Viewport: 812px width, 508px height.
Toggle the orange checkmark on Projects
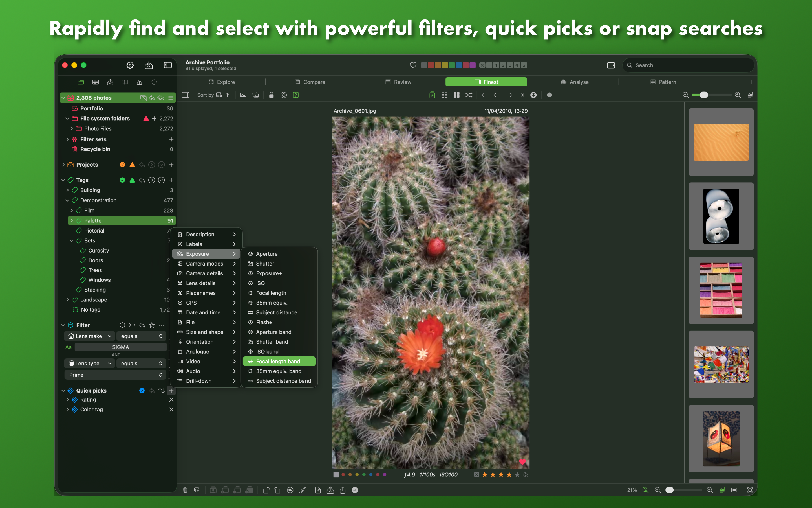tap(122, 165)
